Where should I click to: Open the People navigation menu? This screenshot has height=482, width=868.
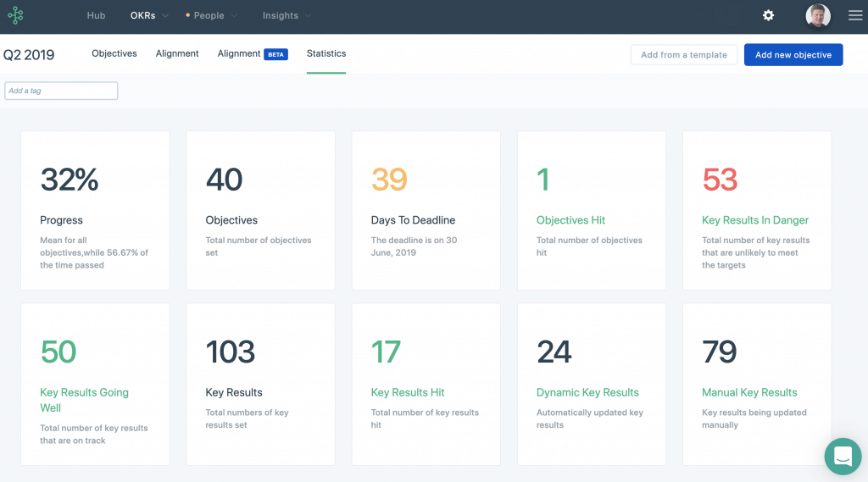coord(209,15)
